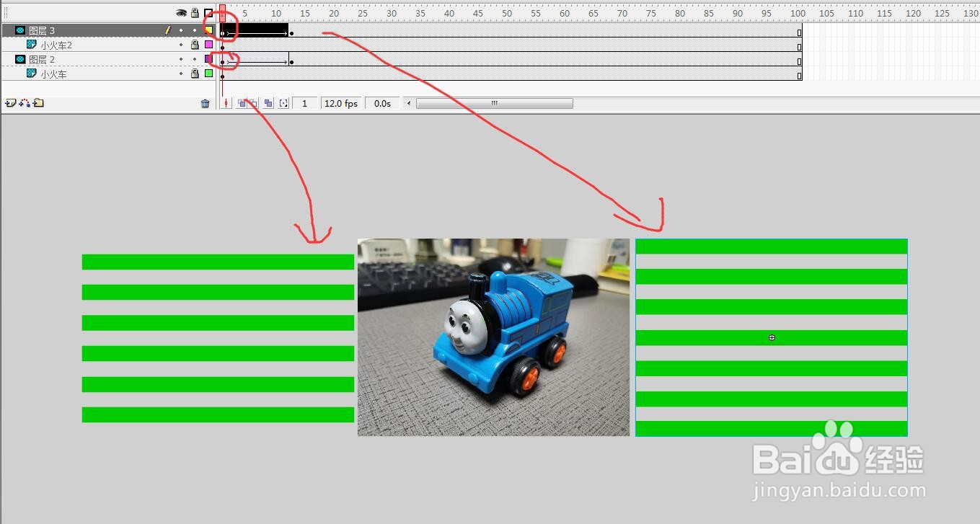
Task: Select the frame 13 keyframe on 图层 2
Action: [x=291, y=62]
